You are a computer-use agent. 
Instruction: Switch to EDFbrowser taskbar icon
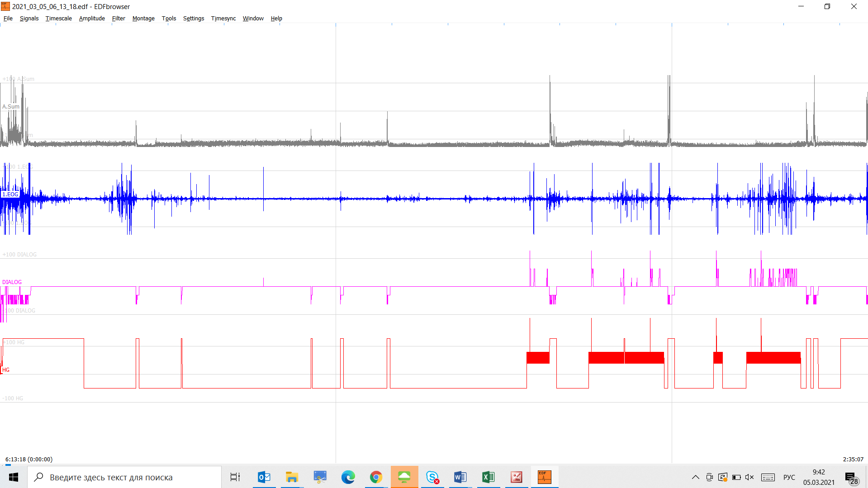[x=545, y=477]
